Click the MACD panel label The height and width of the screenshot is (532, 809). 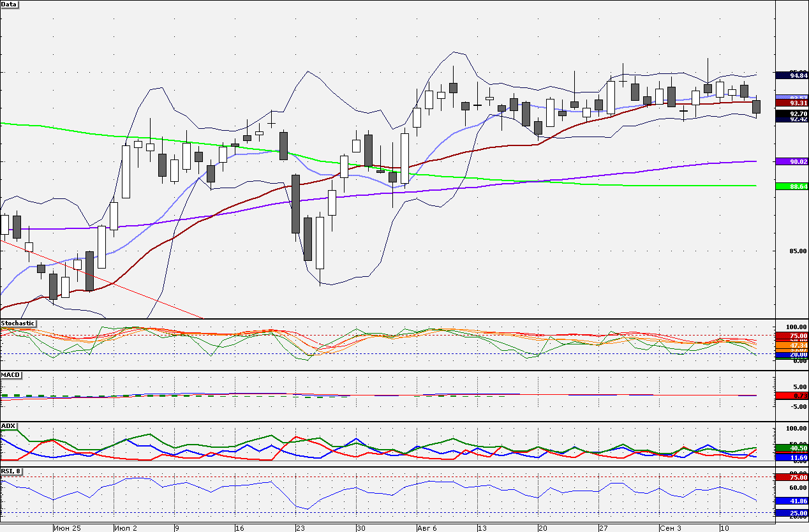pos(10,374)
